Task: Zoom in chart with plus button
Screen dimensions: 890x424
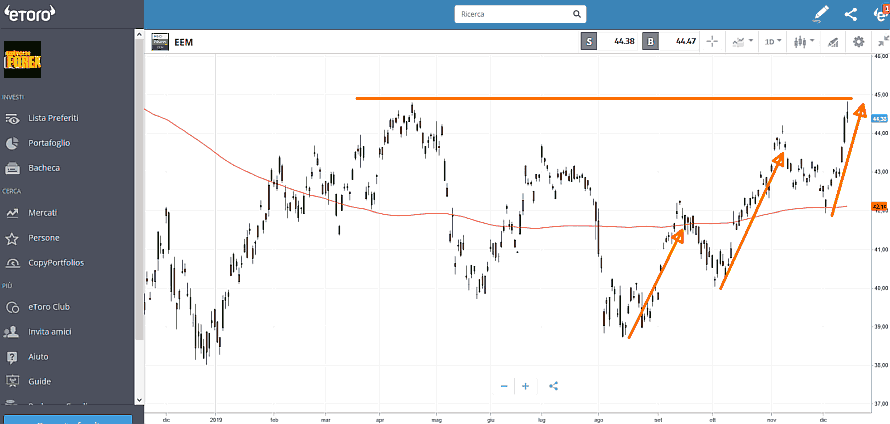Action: (x=525, y=386)
